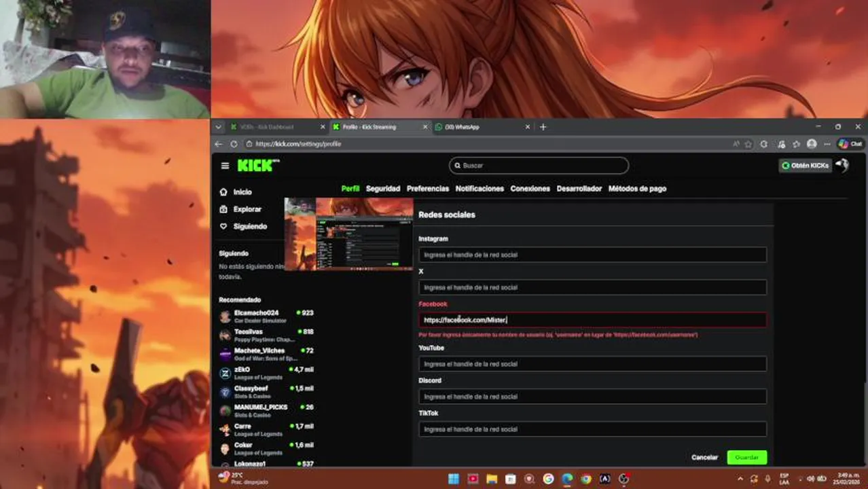Click the Buscar search field

(539, 166)
